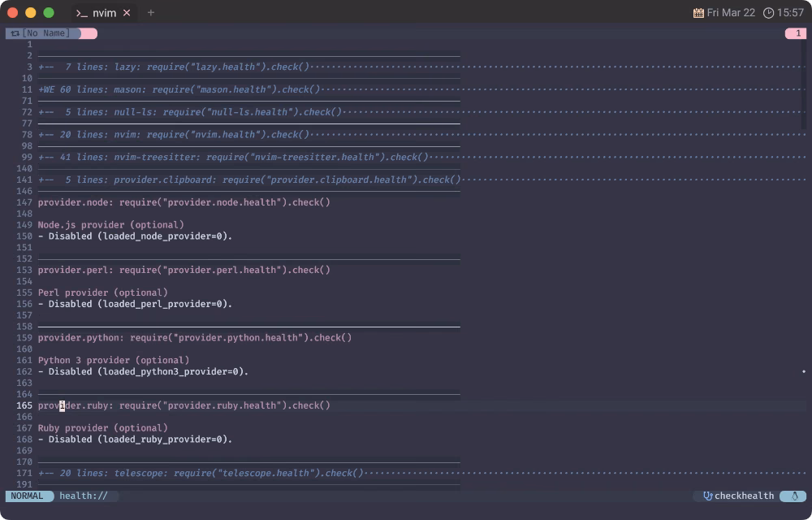The image size is (812, 520).
Task: Click the Perl provider (optional) line
Action: (102, 292)
